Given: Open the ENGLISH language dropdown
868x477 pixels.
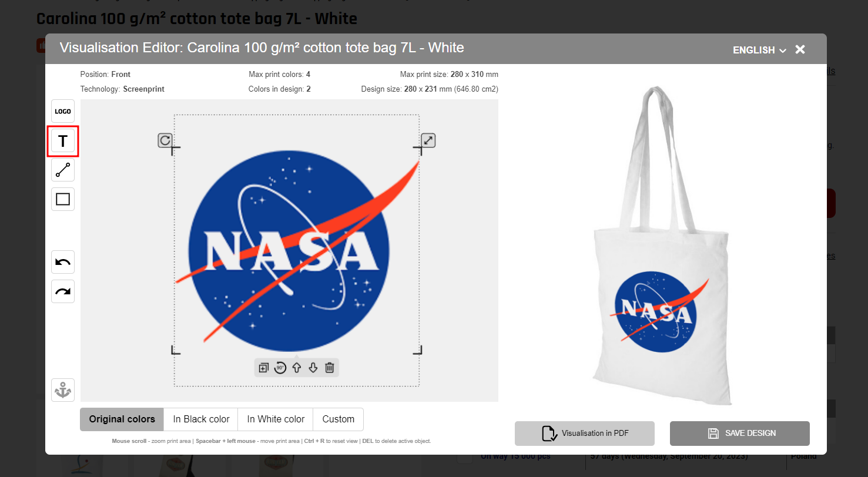Looking at the screenshot, I should pos(759,51).
